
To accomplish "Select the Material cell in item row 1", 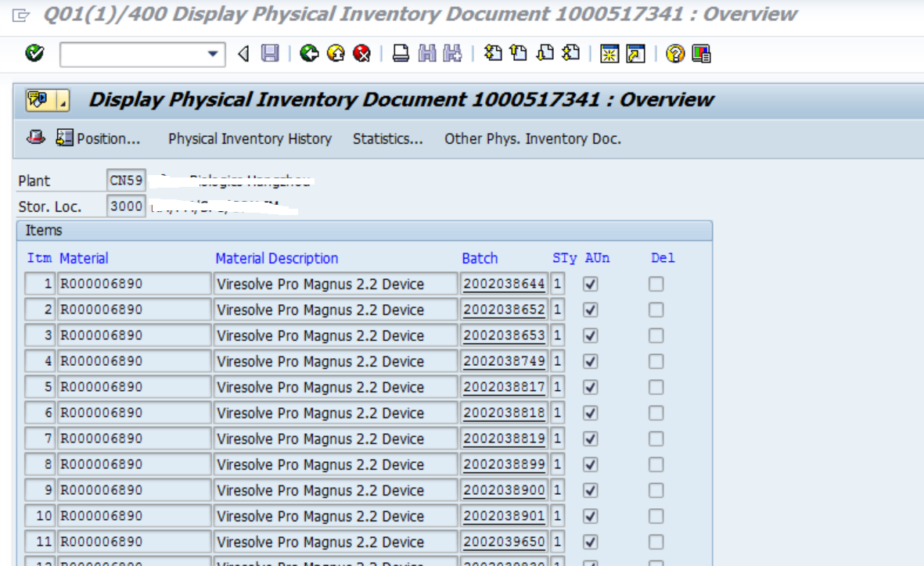I will point(135,284).
